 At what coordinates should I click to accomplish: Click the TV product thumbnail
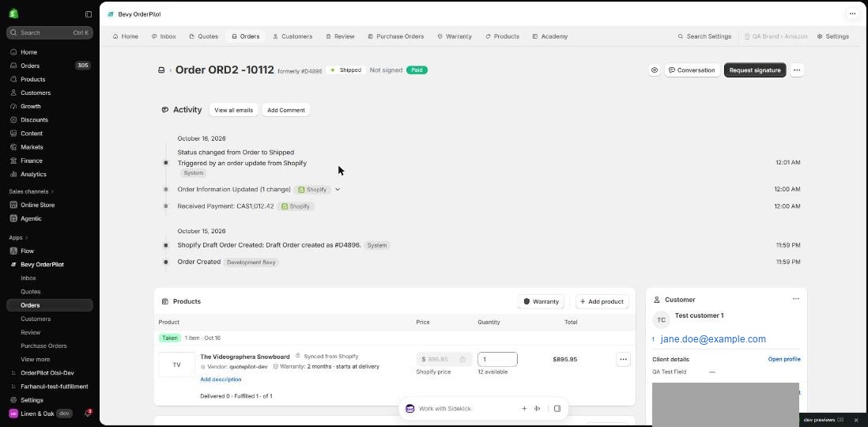click(176, 365)
